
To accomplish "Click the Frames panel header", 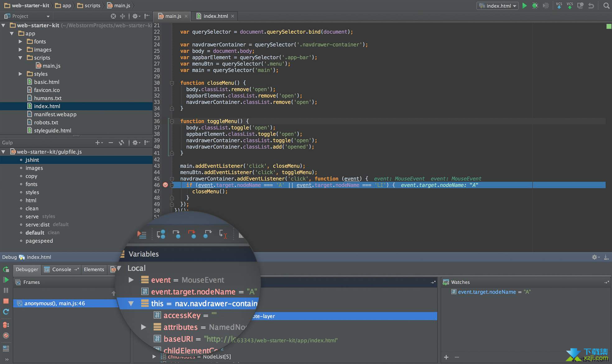I will [x=31, y=282].
